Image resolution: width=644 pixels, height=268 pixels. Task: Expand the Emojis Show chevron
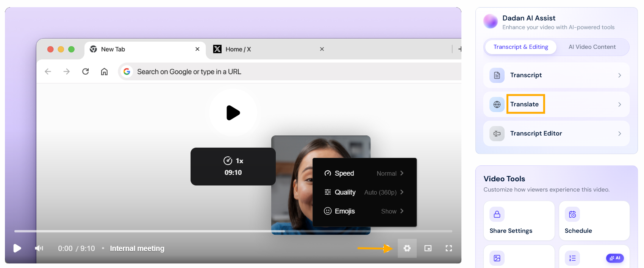[x=402, y=211]
